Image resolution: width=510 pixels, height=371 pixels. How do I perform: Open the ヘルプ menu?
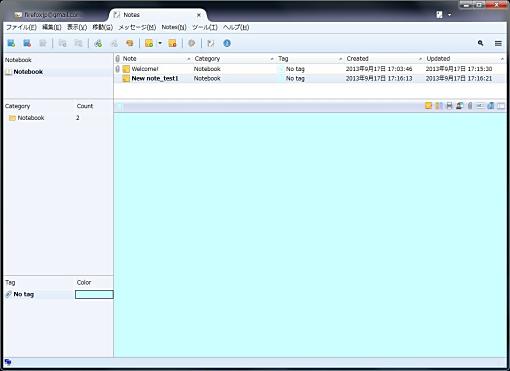pyautogui.click(x=236, y=27)
